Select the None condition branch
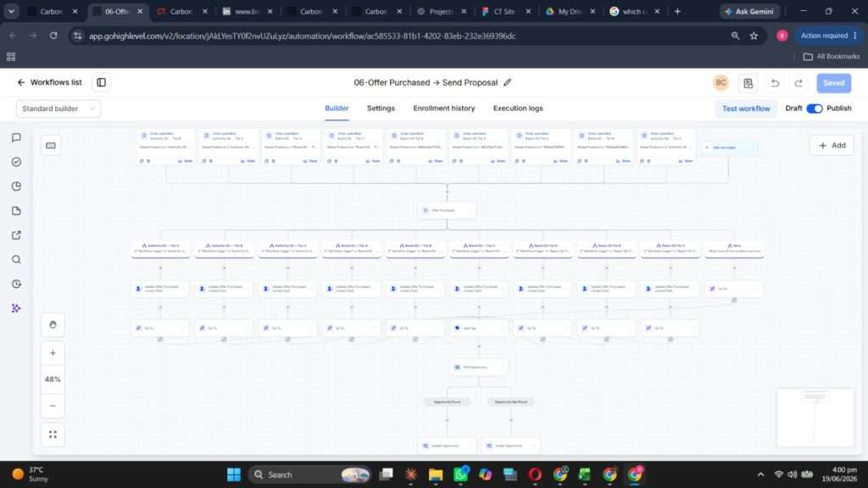 click(734, 249)
